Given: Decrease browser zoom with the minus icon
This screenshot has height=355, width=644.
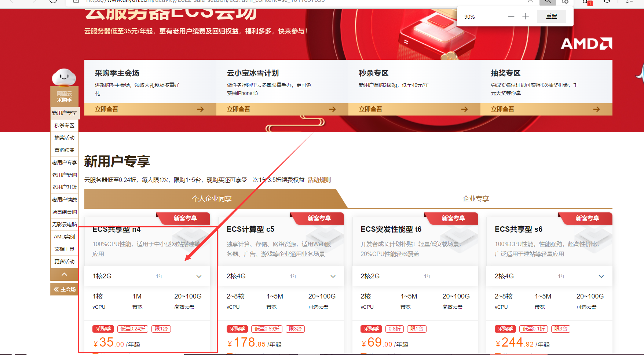Looking at the screenshot, I should pyautogui.click(x=511, y=17).
